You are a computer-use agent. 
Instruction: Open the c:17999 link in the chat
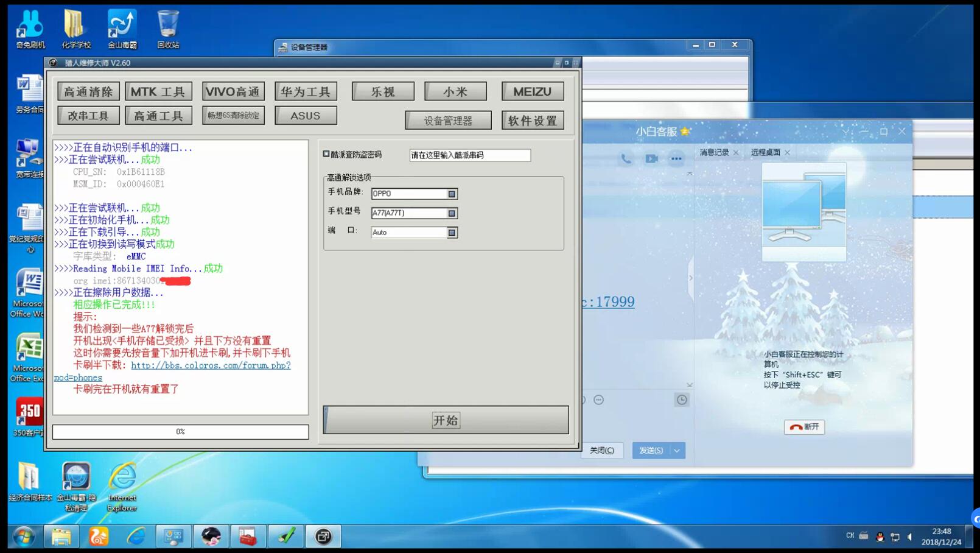click(607, 301)
